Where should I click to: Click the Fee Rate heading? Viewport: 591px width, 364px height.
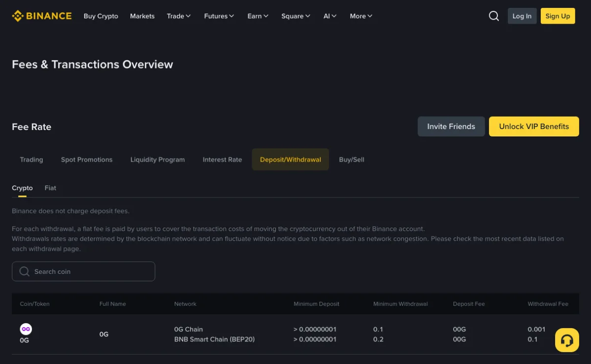tap(32, 127)
